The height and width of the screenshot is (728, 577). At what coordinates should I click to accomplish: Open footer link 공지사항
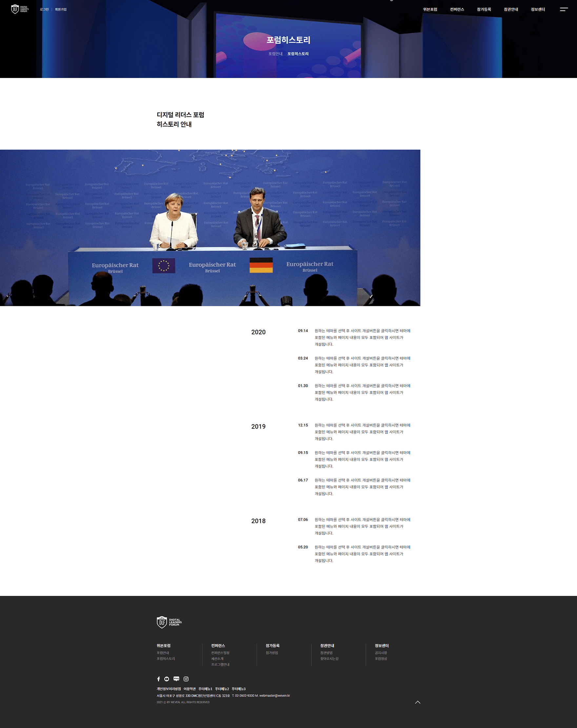(381, 653)
